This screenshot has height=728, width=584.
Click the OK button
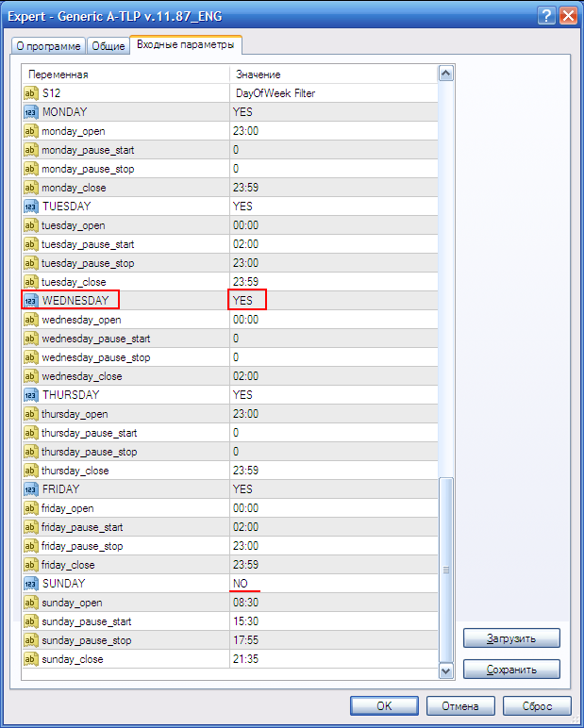(384, 705)
